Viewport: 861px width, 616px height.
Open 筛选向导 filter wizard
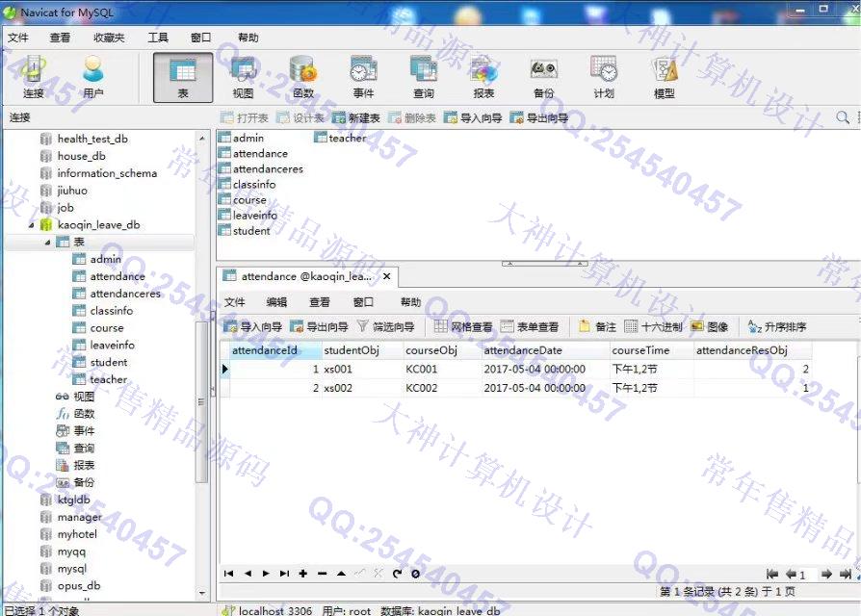pos(385,327)
